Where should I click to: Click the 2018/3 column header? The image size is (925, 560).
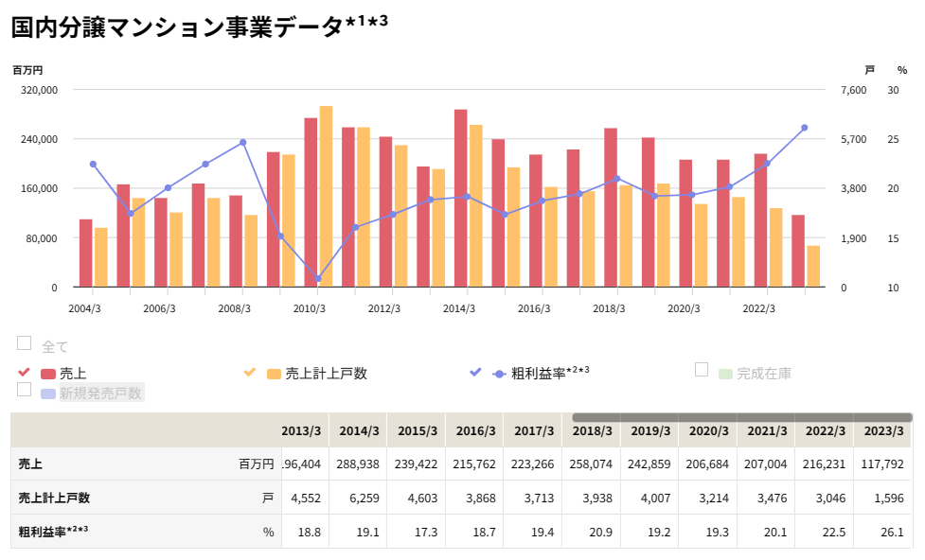[x=593, y=431]
